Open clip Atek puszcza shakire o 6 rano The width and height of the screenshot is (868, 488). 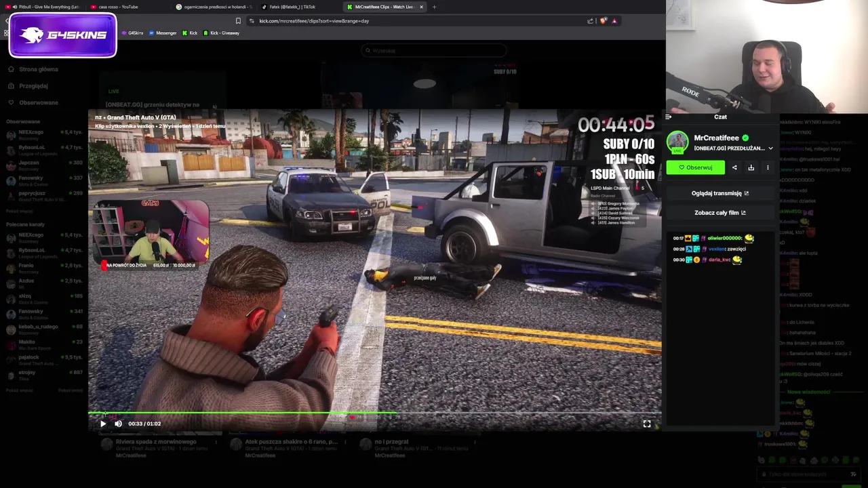pos(291,442)
